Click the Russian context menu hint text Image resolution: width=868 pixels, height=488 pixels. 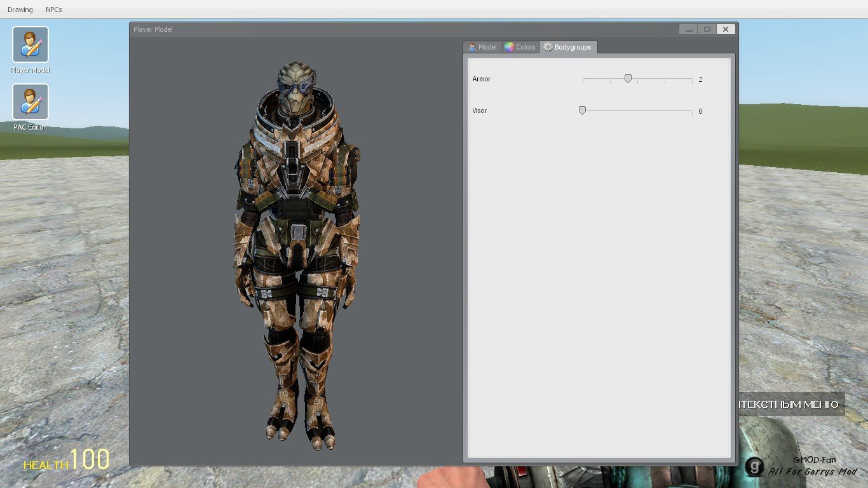pyautogui.click(x=790, y=404)
